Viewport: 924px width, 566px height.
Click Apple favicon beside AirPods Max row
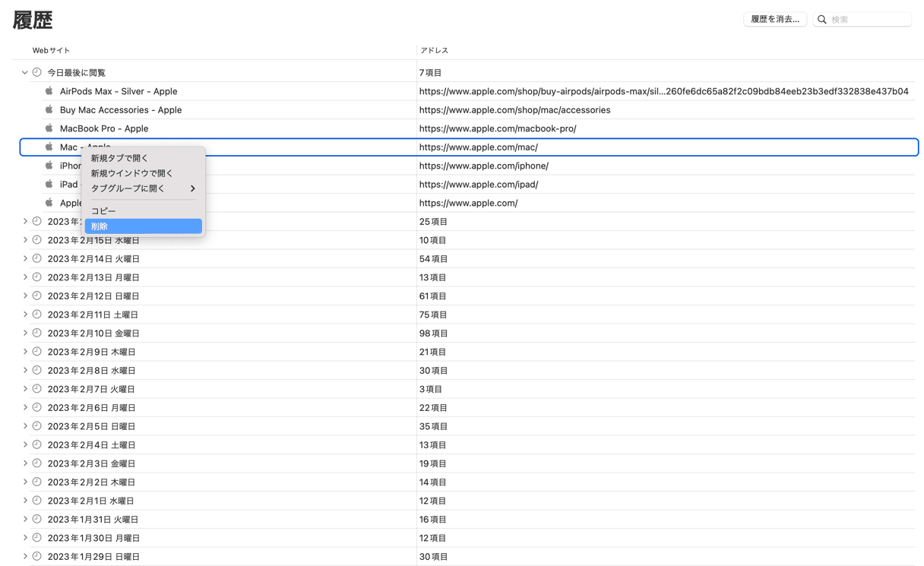49,90
